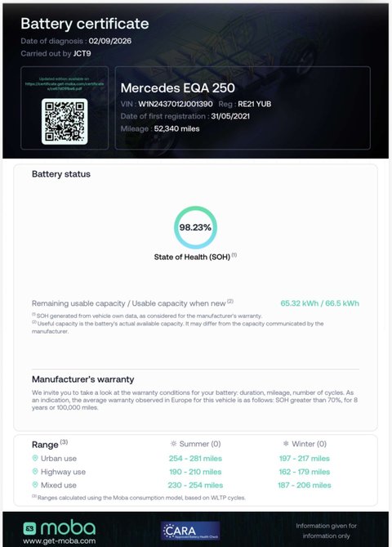Viewport: 392px width, 547px height.
Task: Click the summer urban range 254 - 281 miles
Action: [x=195, y=459]
